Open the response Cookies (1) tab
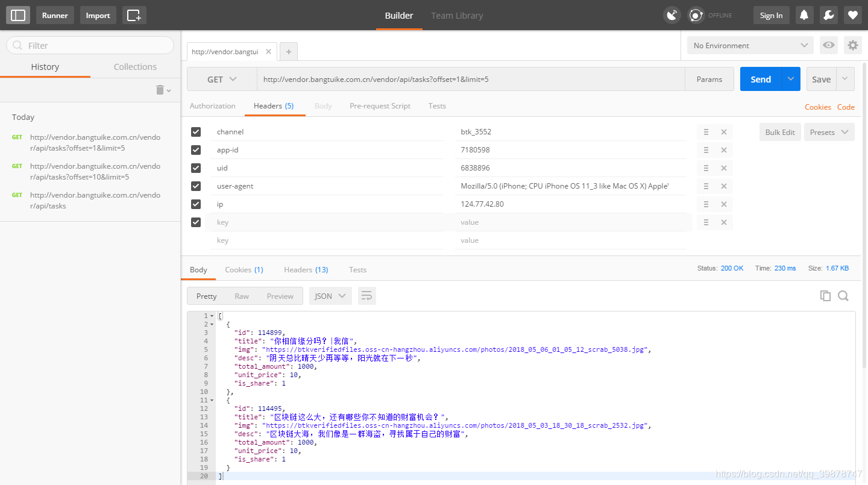This screenshot has height=485, width=868. click(x=244, y=270)
